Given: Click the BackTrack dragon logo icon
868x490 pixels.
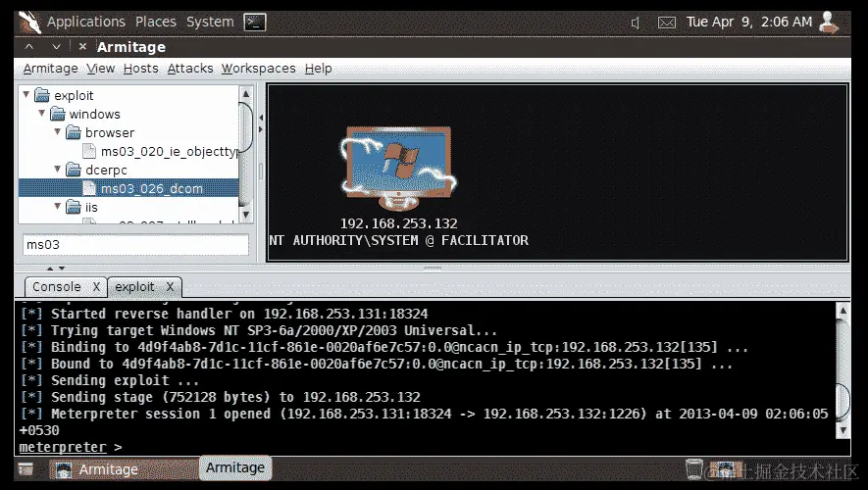Looking at the screenshot, I should click(x=29, y=23).
